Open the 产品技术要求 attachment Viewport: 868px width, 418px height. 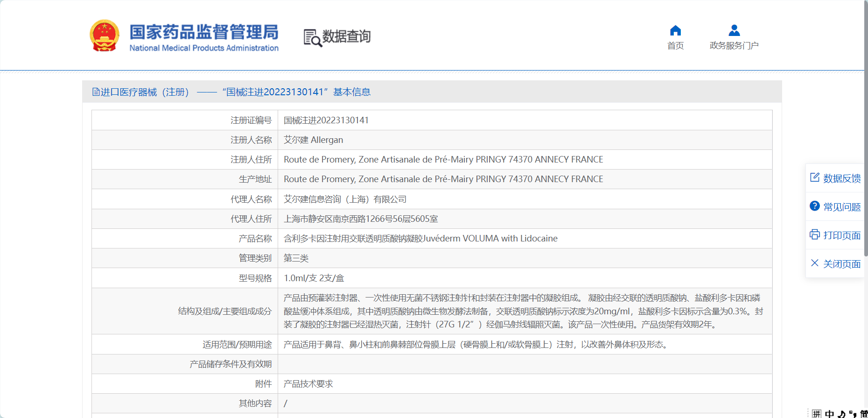click(308, 384)
